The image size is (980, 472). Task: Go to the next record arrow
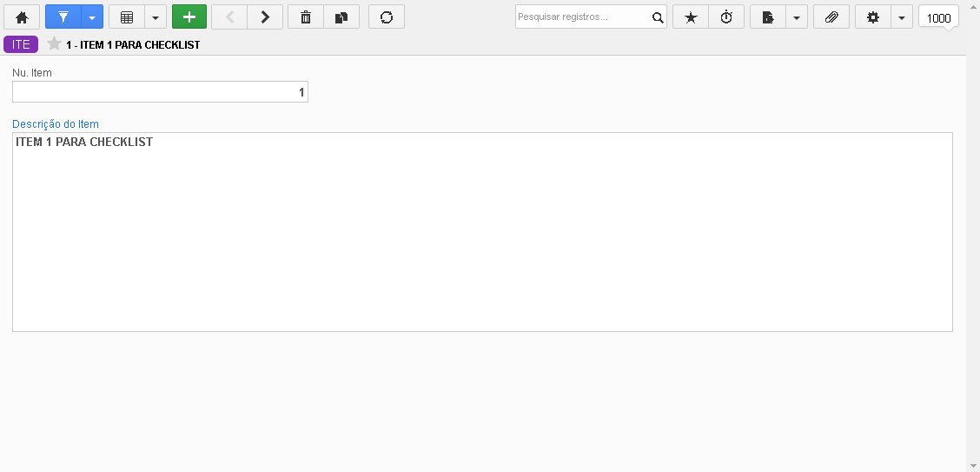click(265, 17)
